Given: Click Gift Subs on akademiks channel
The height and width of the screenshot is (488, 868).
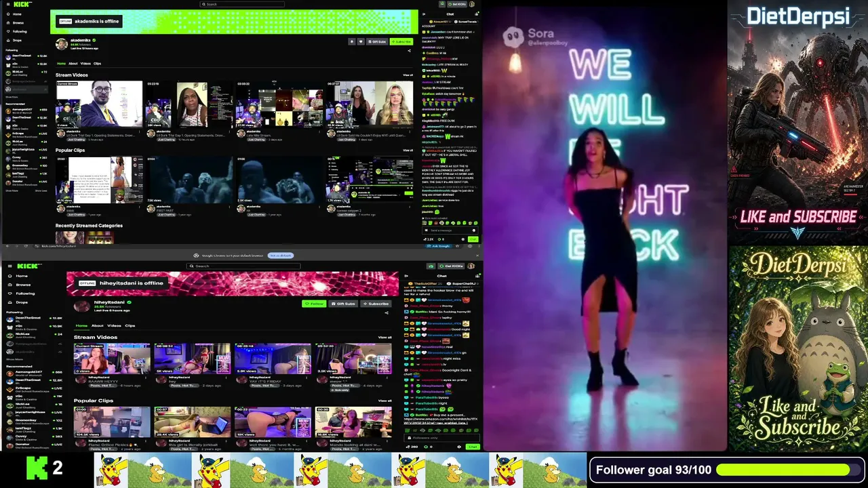Looking at the screenshot, I should [376, 41].
